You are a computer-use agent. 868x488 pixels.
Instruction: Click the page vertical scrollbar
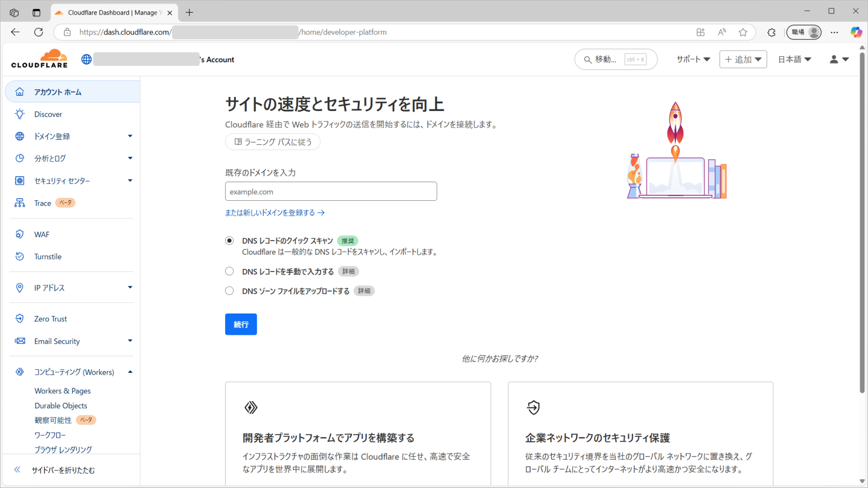point(863,223)
